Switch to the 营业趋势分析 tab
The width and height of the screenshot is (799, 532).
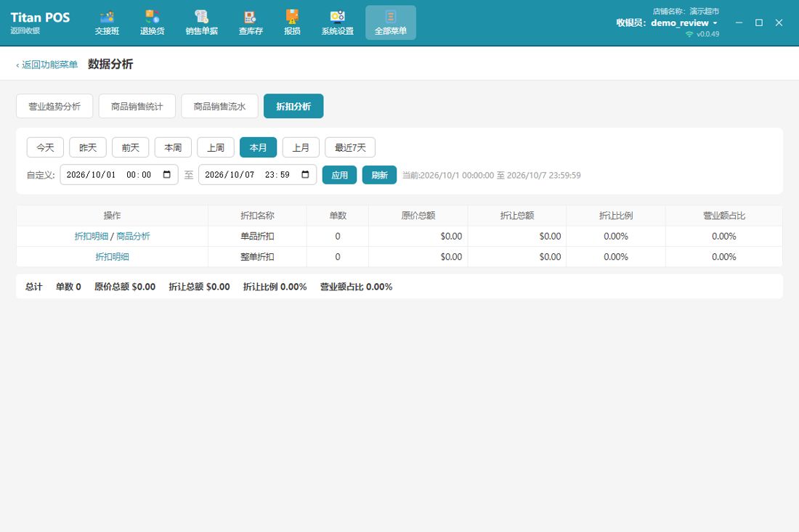54,106
